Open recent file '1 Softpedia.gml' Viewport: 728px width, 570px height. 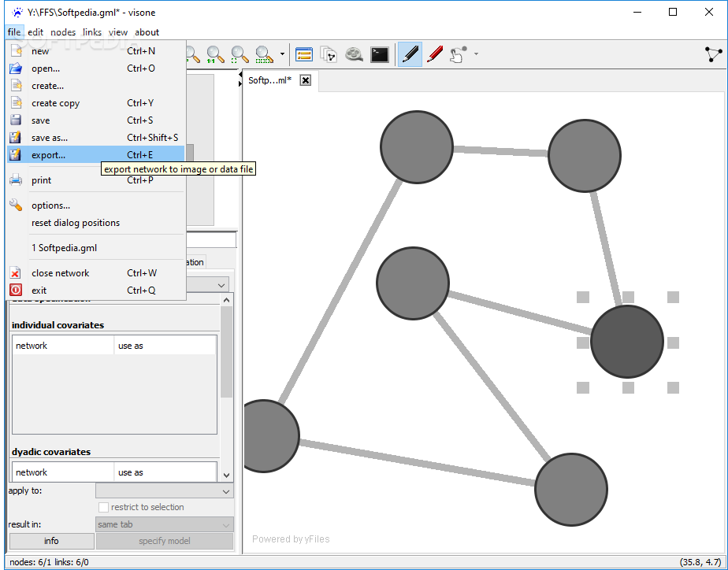[x=95, y=248]
